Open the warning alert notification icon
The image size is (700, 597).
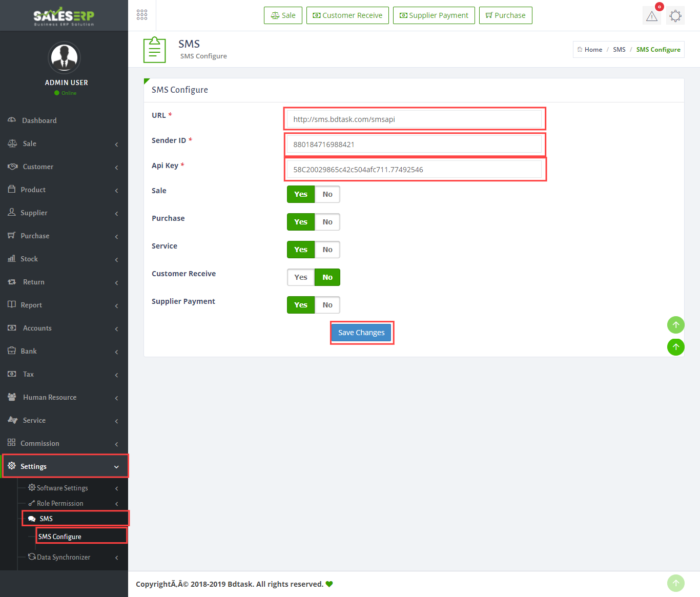651,16
